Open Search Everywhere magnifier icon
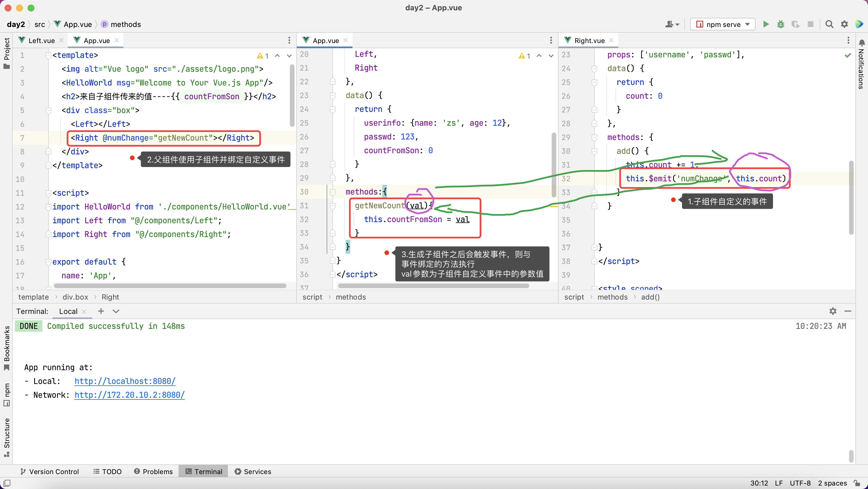Screen dimensions: 868x489 pos(829,24)
